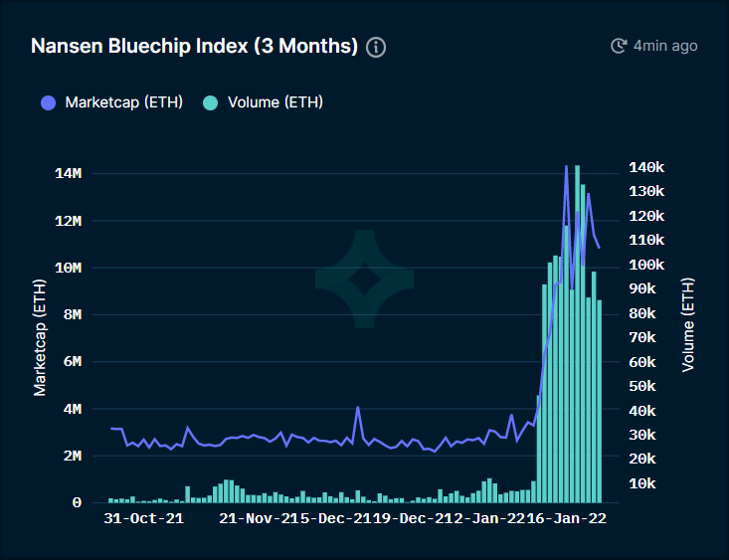729x560 pixels.
Task: Click the 4min ago timestamp text
Action: 665,46
